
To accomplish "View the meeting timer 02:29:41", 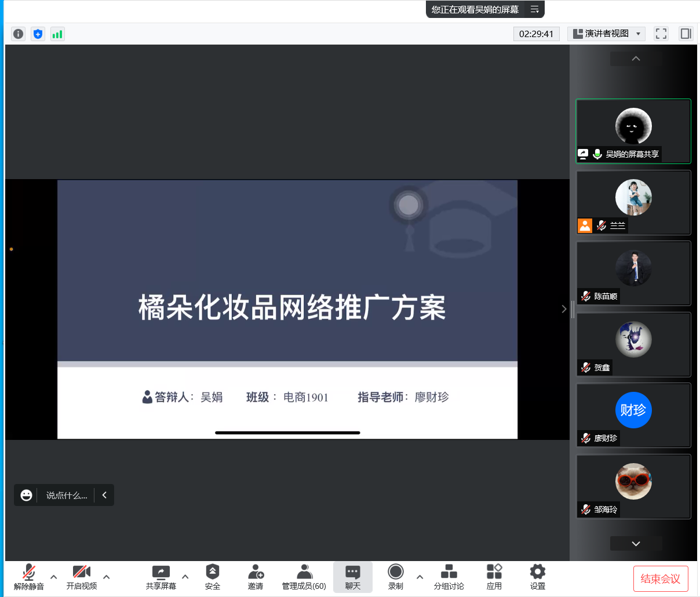I will (x=537, y=34).
